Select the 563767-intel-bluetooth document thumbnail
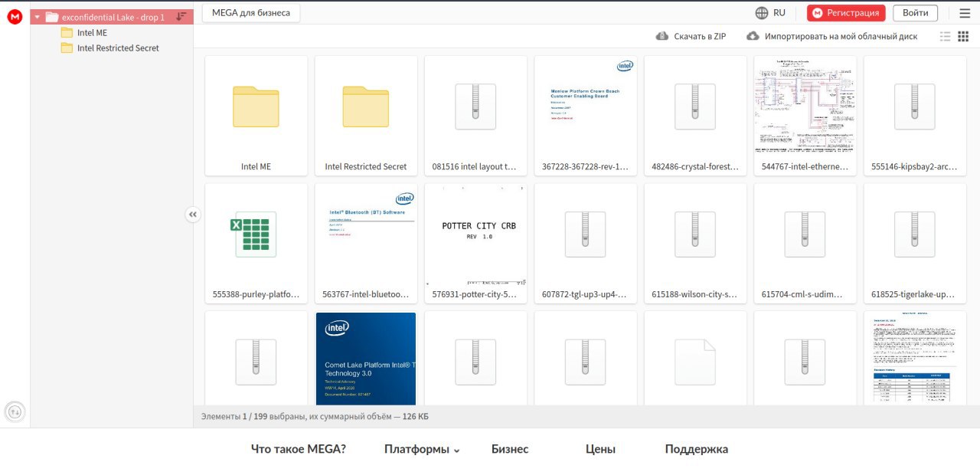Viewport: 980px width, 472px height. tap(366, 244)
